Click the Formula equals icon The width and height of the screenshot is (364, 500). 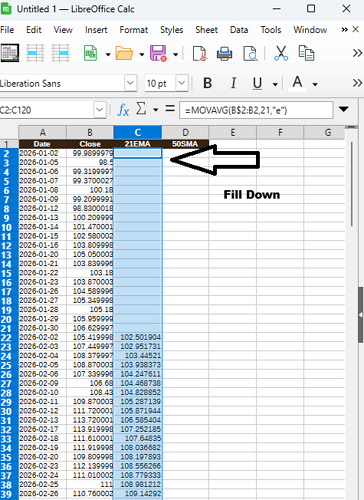coord(170,109)
